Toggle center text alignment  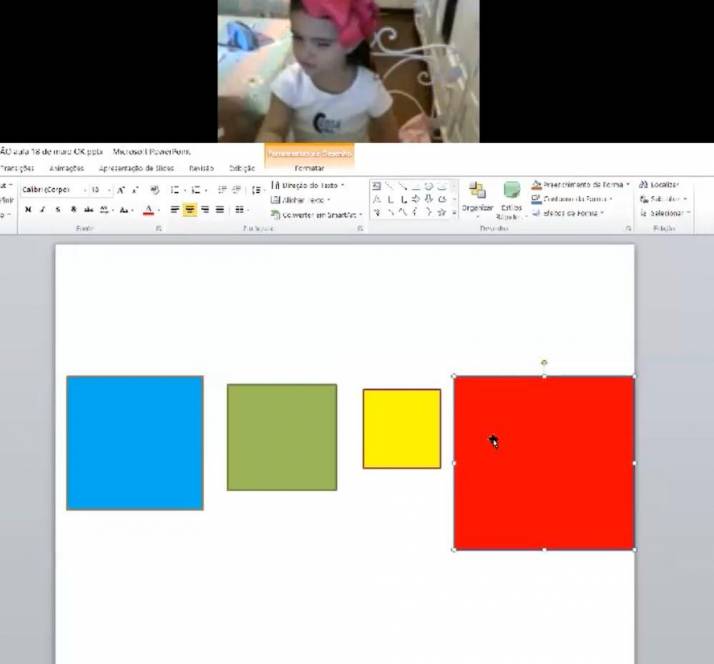coord(189,210)
